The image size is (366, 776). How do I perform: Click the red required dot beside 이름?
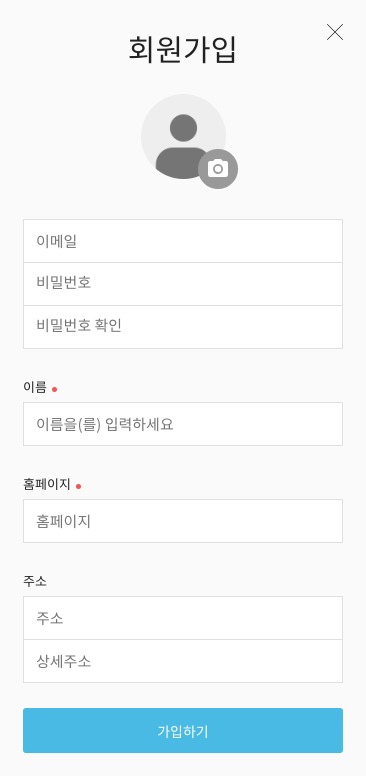[x=54, y=389]
